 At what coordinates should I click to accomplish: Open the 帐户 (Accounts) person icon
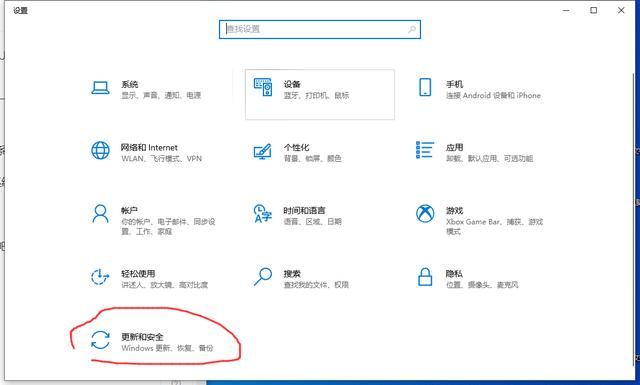[x=100, y=214]
